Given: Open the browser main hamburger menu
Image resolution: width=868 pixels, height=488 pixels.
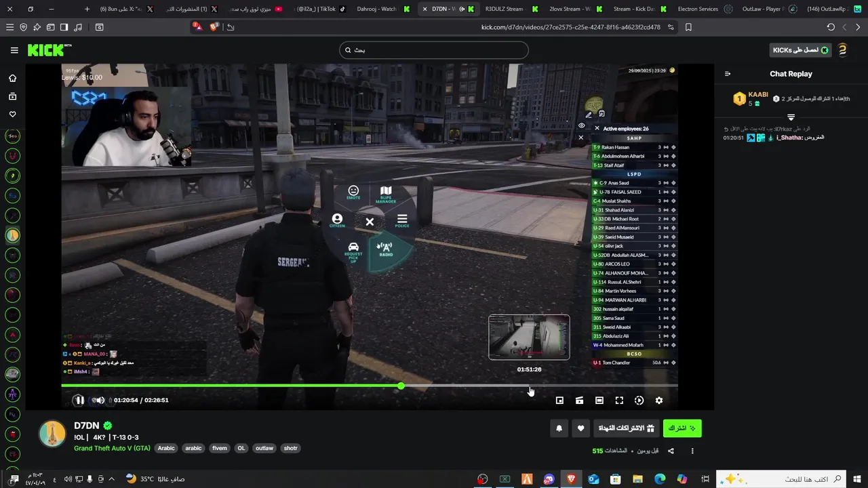Looking at the screenshot, I should (9, 27).
